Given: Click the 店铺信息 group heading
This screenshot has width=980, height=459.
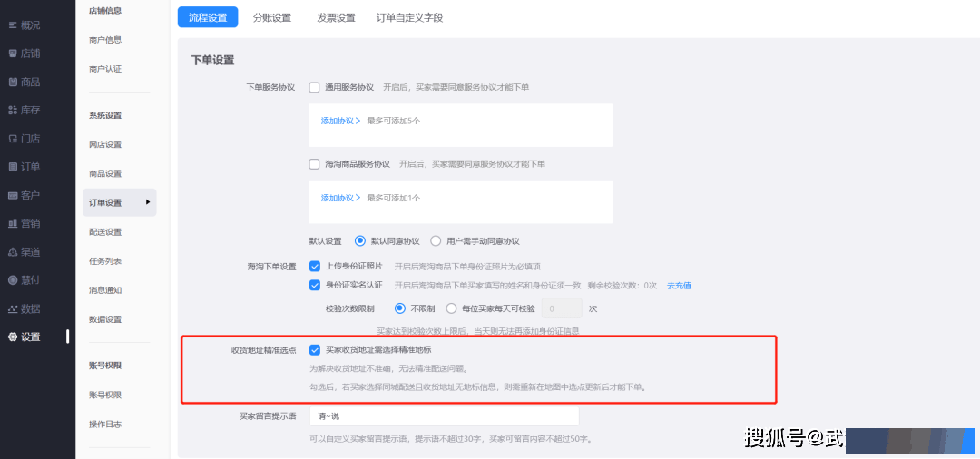Looking at the screenshot, I should click(105, 11).
